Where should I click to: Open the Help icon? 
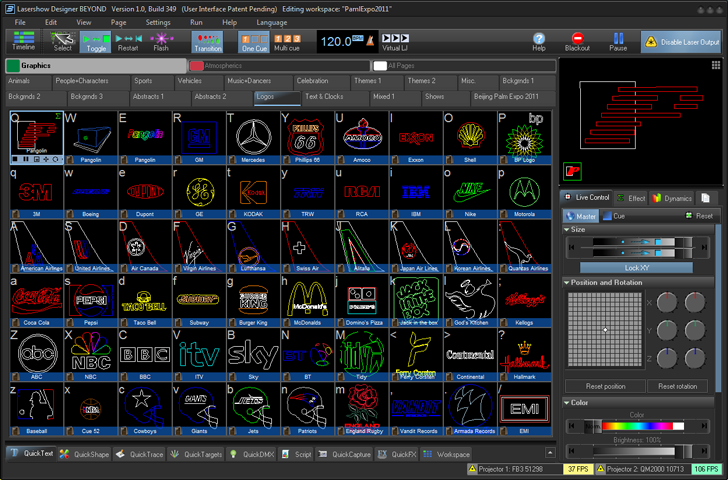click(x=539, y=41)
